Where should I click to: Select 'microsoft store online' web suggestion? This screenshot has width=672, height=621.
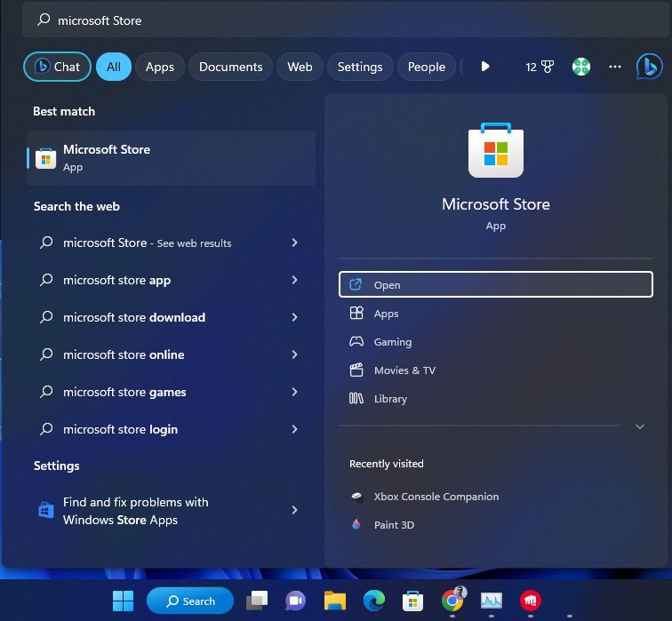pyautogui.click(x=171, y=354)
